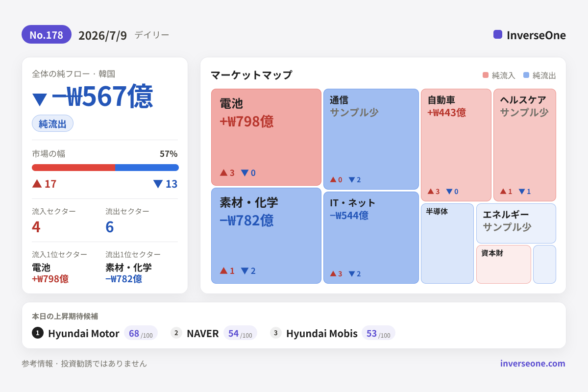The width and height of the screenshot is (588, 392).
Task: Select the No.178 issue badge
Action: coord(47,35)
